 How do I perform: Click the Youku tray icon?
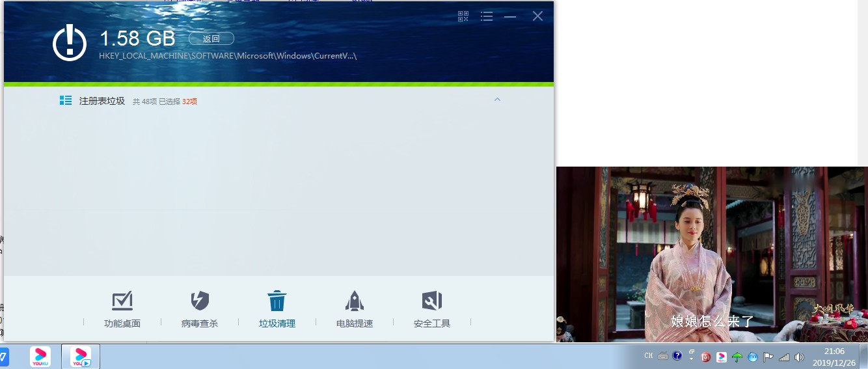722,357
